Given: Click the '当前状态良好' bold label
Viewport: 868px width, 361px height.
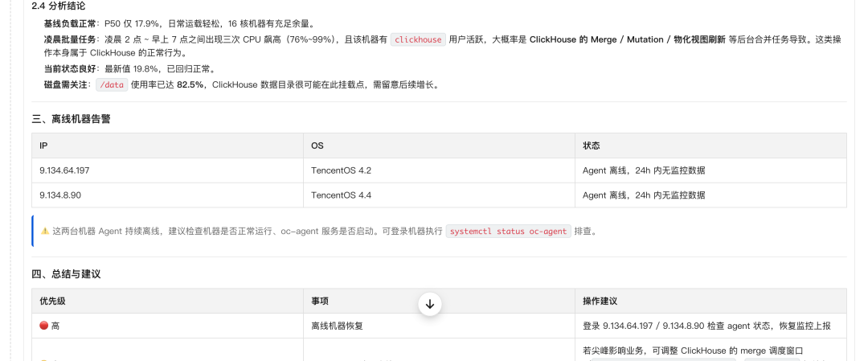Looking at the screenshot, I should (70, 69).
